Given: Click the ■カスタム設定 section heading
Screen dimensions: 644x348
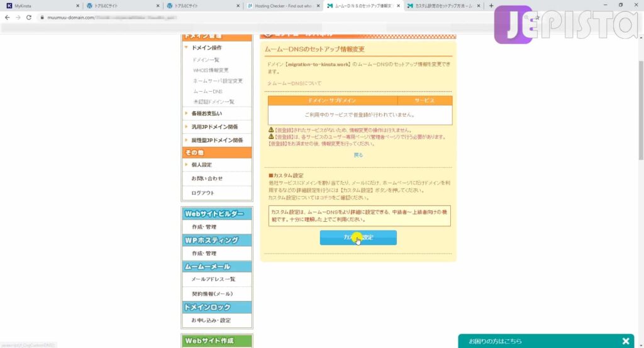Looking at the screenshot, I should point(286,176).
